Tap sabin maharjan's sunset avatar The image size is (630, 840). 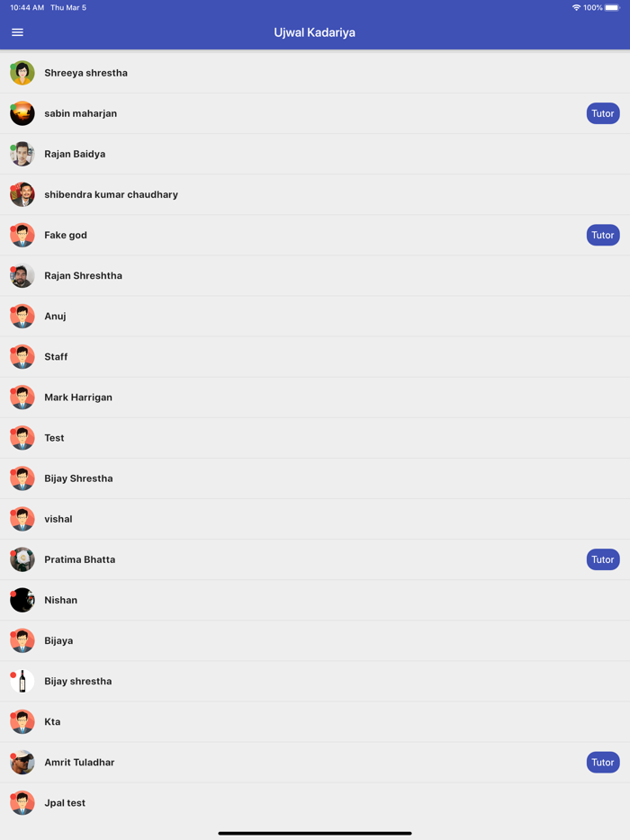click(x=22, y=113)
